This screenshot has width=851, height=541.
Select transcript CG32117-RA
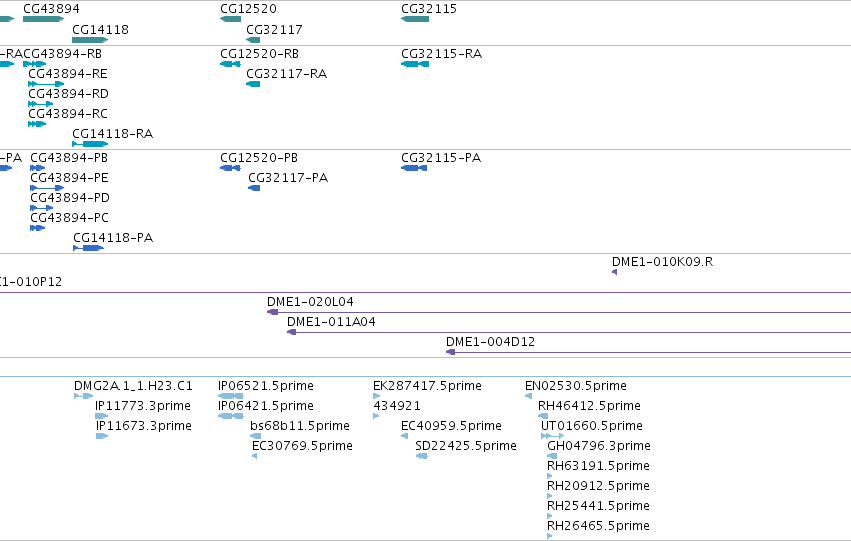(287, 73)
